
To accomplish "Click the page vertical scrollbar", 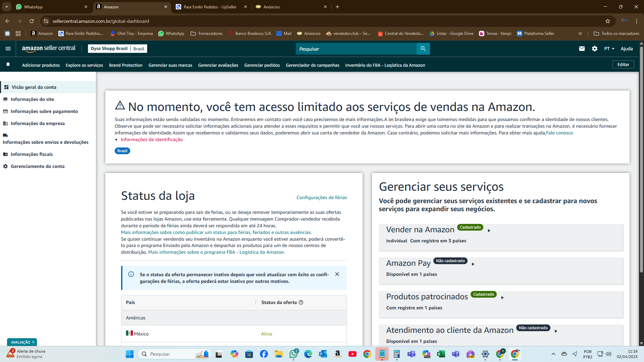I will 641,159.
